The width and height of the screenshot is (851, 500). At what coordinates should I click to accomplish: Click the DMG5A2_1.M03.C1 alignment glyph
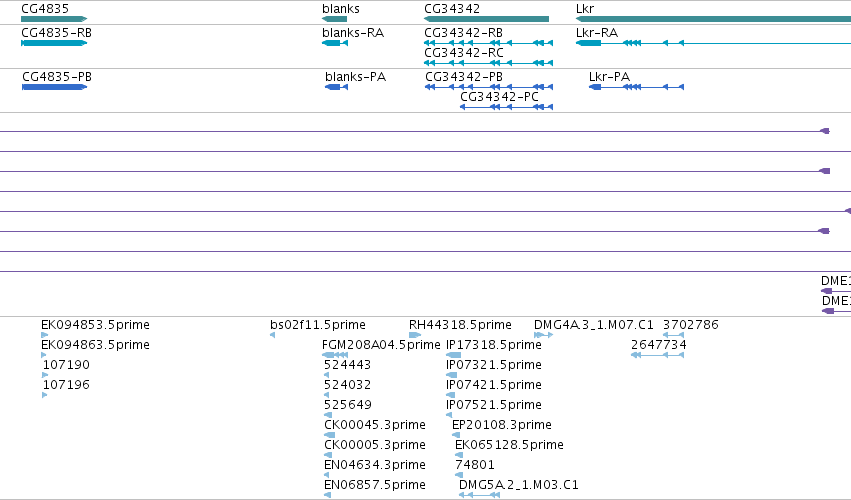(x=479, y=495)
